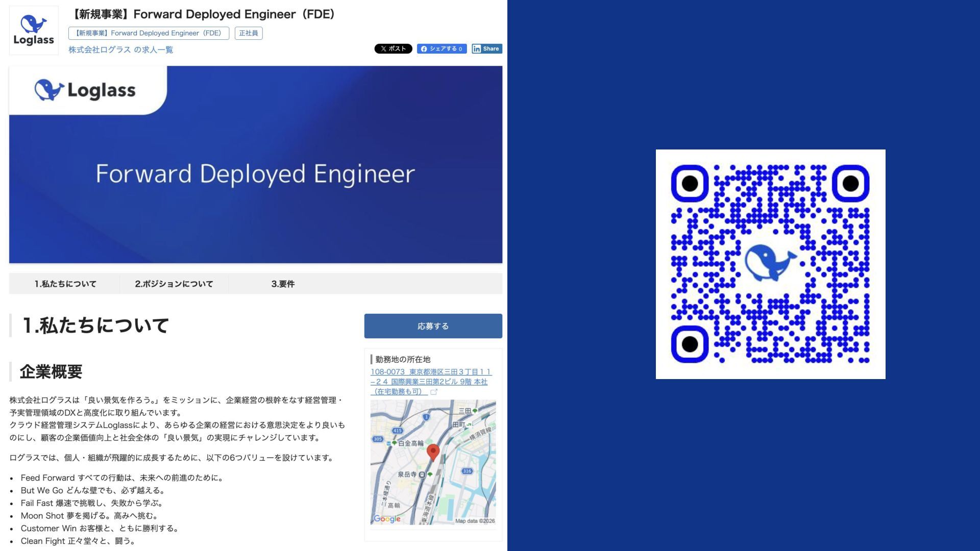The width and height of the screenshot is (980, 551).
Task: Click the But We Go value bullet
Action: (x=94, y=490)
